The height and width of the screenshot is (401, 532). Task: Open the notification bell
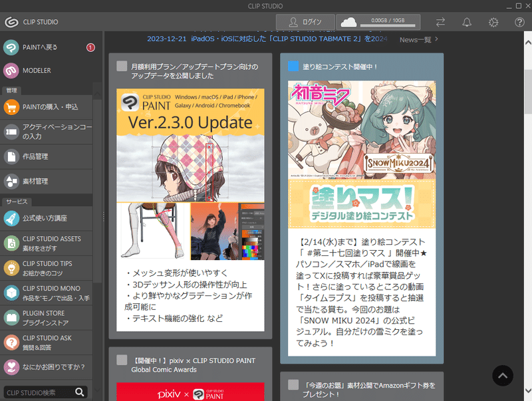pos(467,23)
